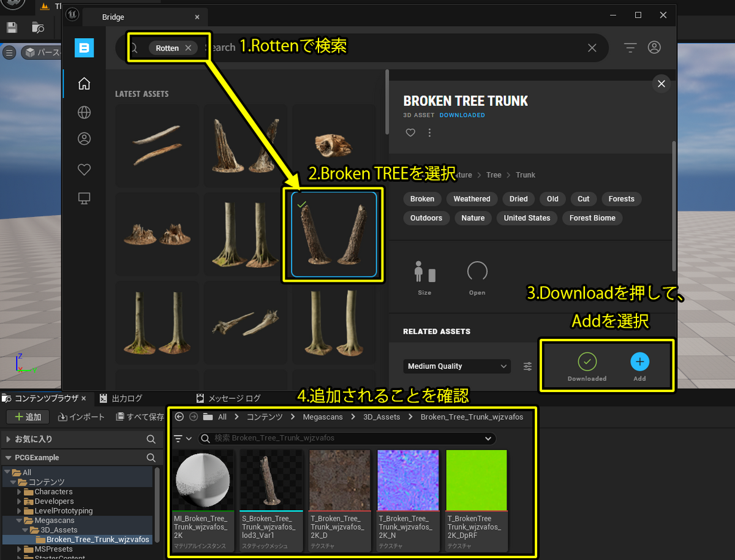Click the 検索 Broken_Tree_Trunk search field
Viewport: 735px width, 560px height.
(347, 438)
